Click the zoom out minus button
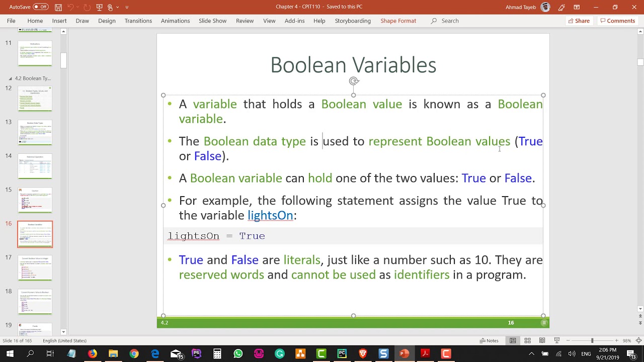The width and height of the screenshot is (644, 362). tap(568, 340)
